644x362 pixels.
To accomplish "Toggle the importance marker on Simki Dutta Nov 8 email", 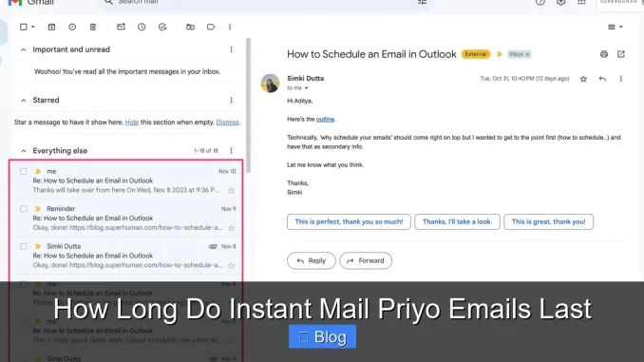I will click(38, 246).
